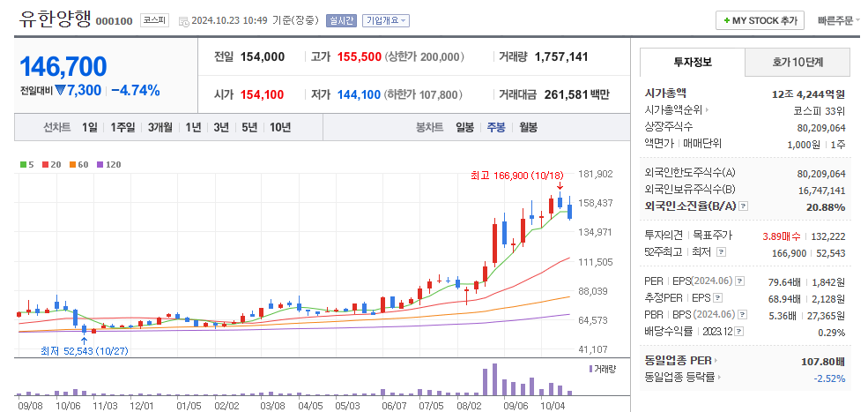Open the 동일업종 등락률 link
The height and width of the screenshot is (412, 868).
click(679, 378)
